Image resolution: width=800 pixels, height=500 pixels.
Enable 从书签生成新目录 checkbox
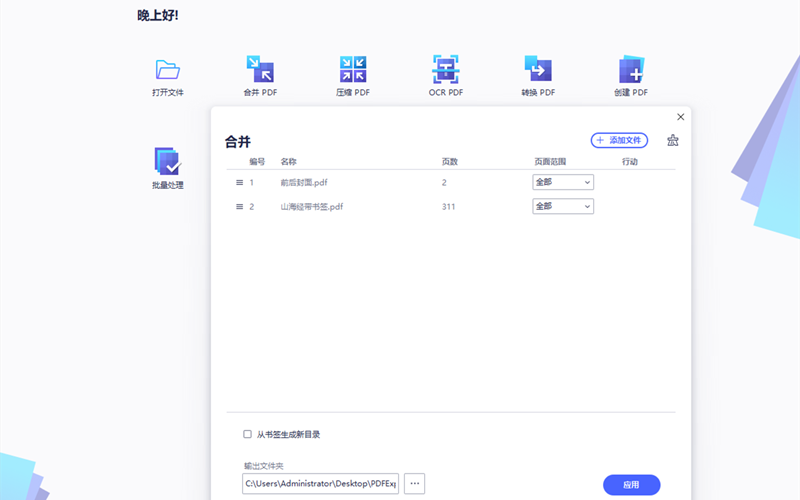248,435
